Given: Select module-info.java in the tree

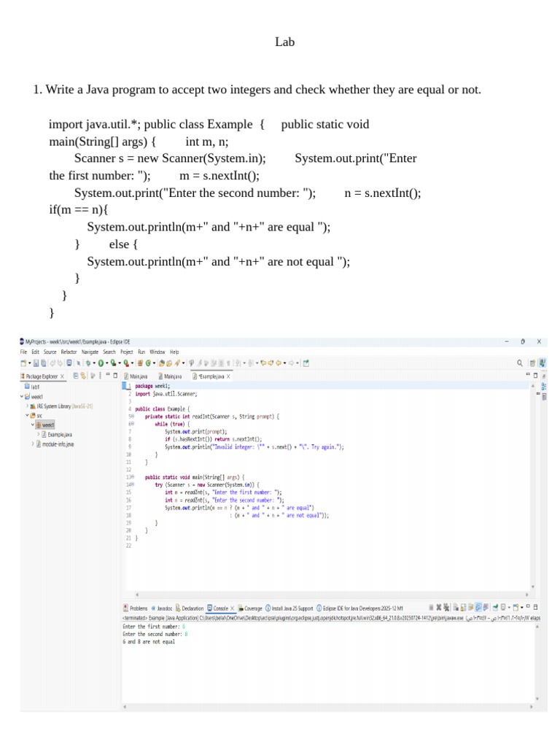Looking at the screenshot, I should (55, 444).
